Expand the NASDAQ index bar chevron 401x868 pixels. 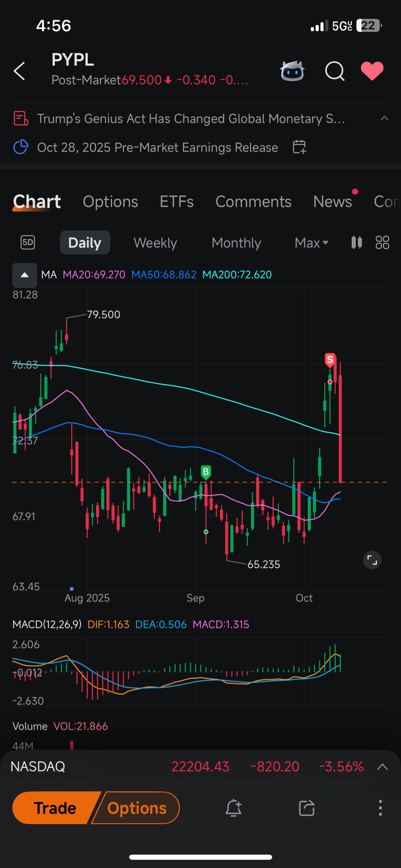[x=382, y=767]
